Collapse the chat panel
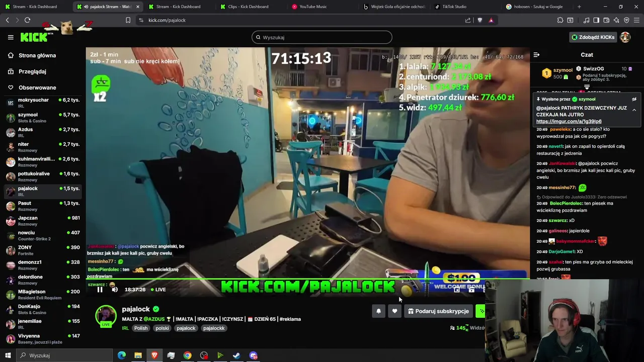 pyautogui.click(x=536, y=55)
